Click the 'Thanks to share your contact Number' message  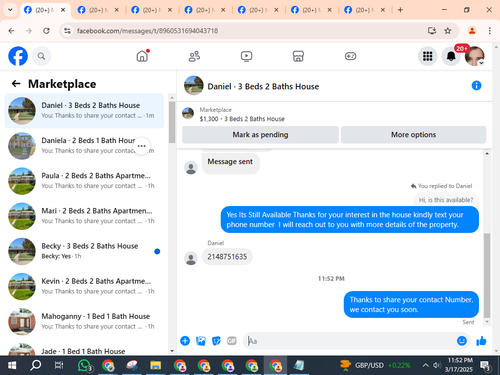tap(411, 305)
